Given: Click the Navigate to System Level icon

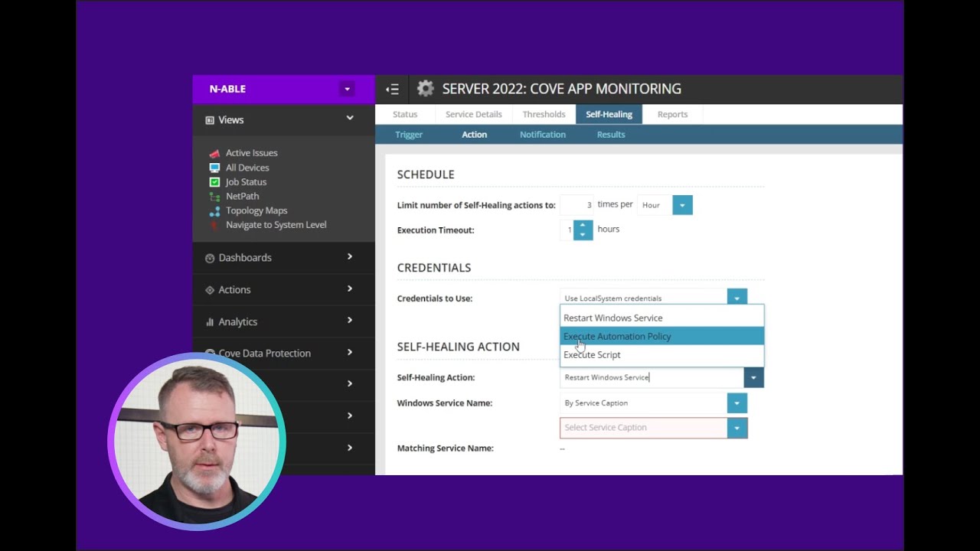Looking at the screenshot, I should [x=214, y=225].
